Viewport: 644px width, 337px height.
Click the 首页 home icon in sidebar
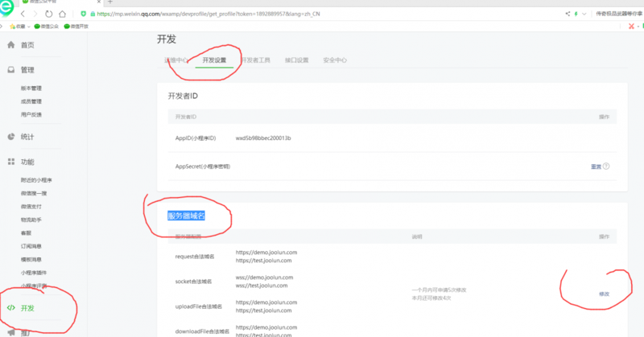pos(11,45)
